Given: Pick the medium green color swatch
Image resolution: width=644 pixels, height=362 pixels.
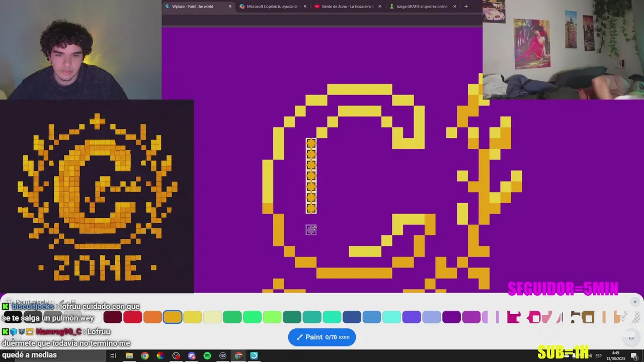Looking at the screenshot, I should pyautogui.click(x=232, y=317).
